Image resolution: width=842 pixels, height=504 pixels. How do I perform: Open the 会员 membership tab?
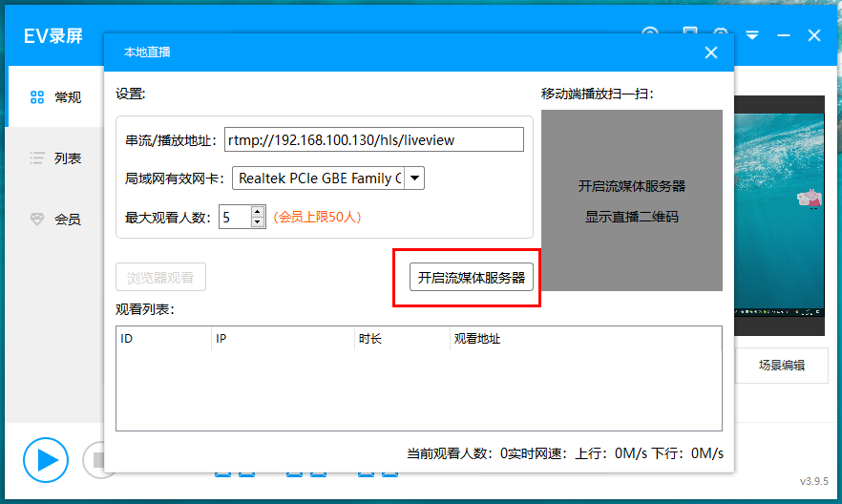tap(55, 220)
